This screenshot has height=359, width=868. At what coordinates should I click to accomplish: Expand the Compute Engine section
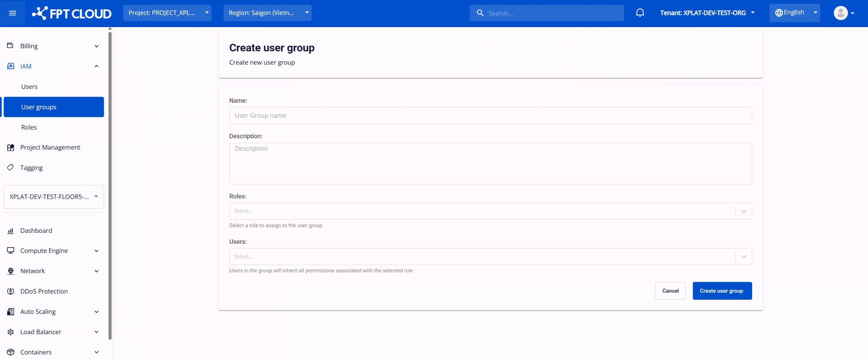96,251
